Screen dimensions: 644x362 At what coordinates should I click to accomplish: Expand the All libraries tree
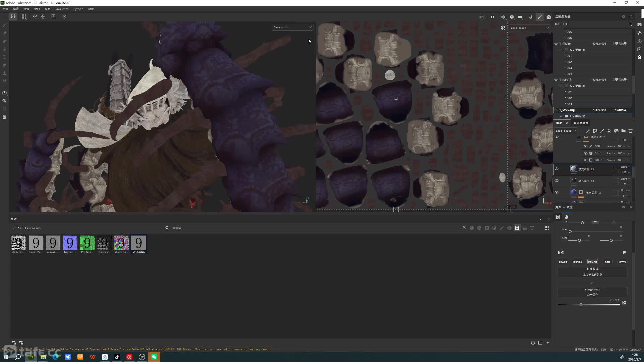[x=14, y=228]
